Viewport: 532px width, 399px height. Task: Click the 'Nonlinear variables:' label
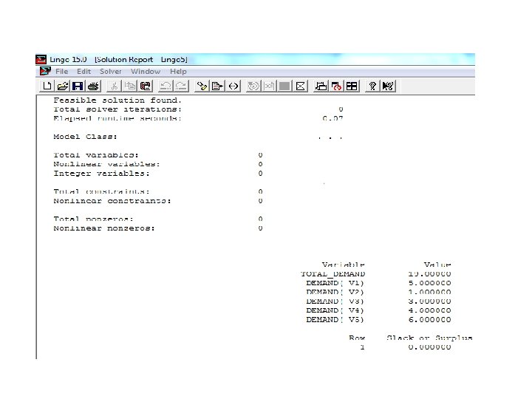106,164
